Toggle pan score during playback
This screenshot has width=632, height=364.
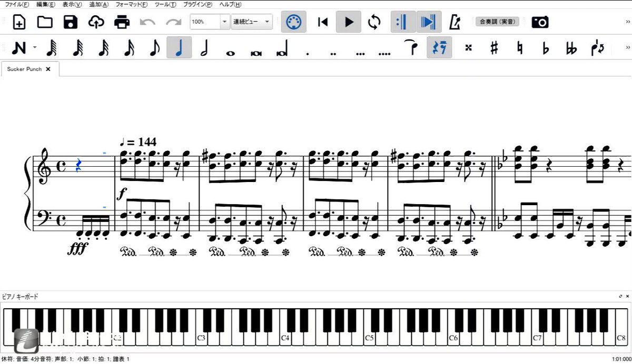[x=429, y=22]
